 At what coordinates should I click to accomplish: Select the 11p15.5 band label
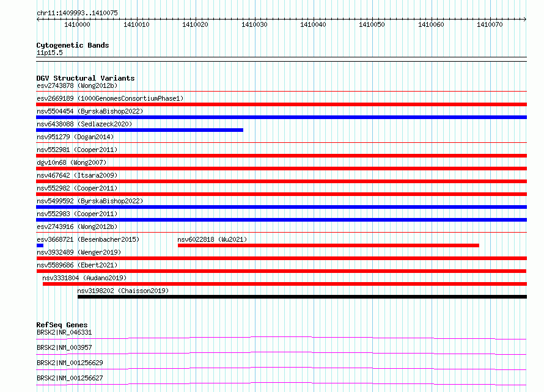click(x=50, y=53)
